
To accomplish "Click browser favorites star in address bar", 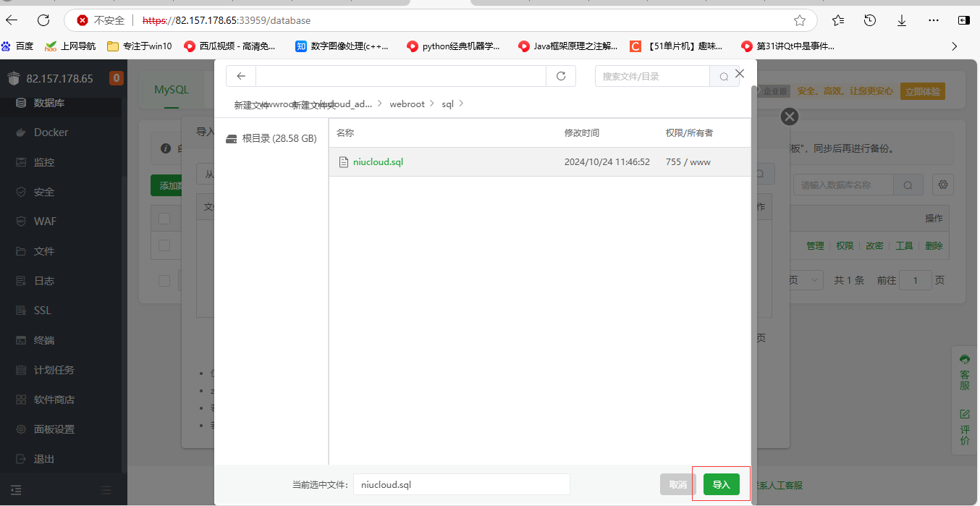I will coord(800,20).
